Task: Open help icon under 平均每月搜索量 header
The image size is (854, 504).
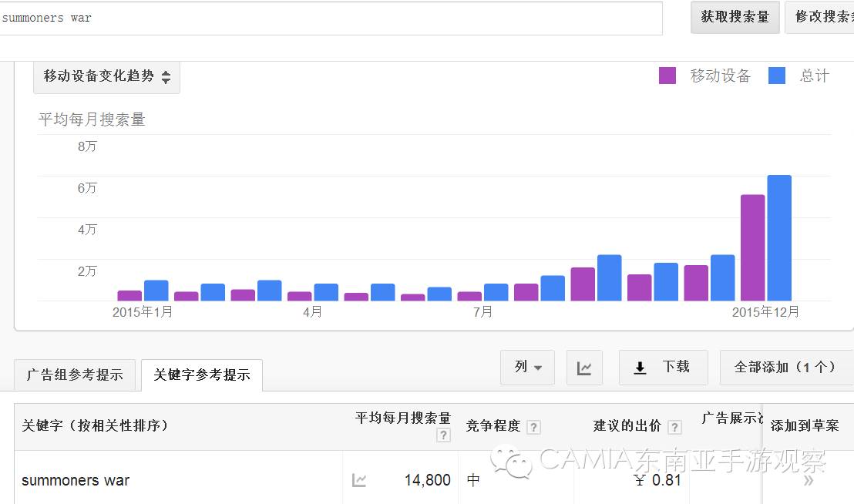Action: [443, 435]
